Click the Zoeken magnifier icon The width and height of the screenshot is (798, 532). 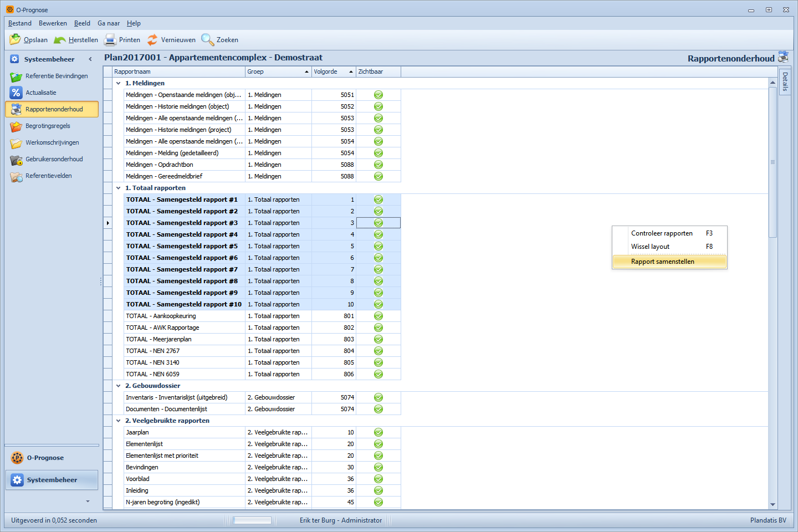point(207,40)
